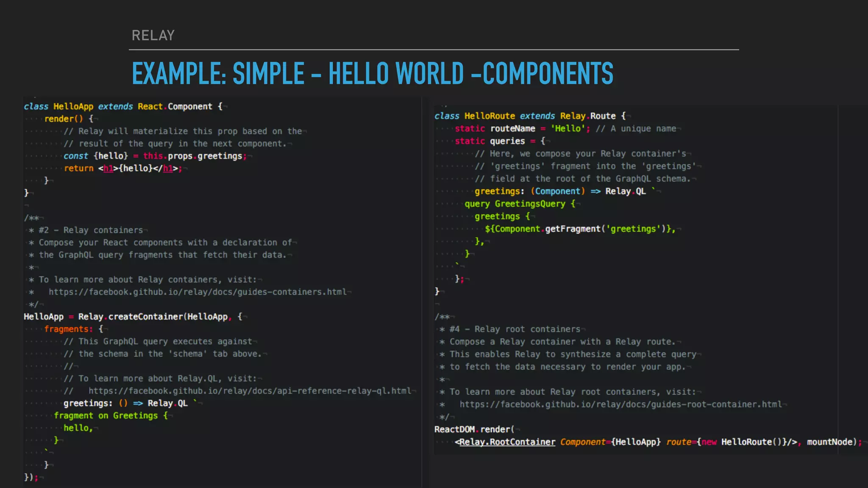Click the return h1 hello line

[123, 168]
